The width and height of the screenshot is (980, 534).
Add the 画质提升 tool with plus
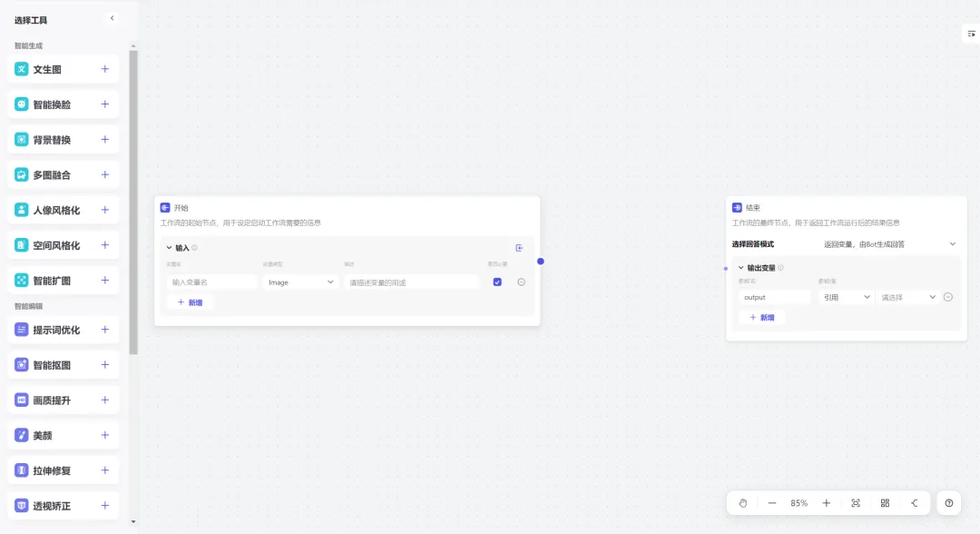[105, 400]
